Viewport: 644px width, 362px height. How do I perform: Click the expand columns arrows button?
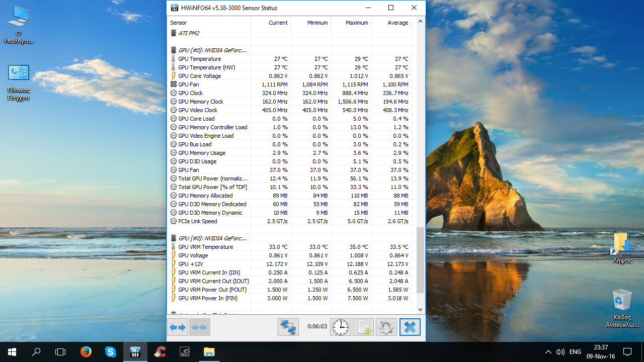point(178,327)
